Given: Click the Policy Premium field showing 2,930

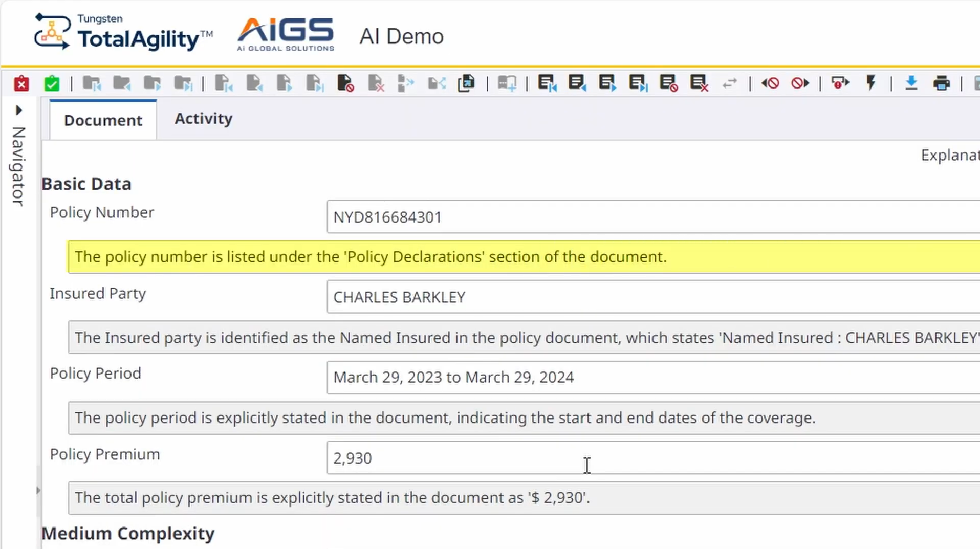Looking at the screenshot, I should click(650, 458).
